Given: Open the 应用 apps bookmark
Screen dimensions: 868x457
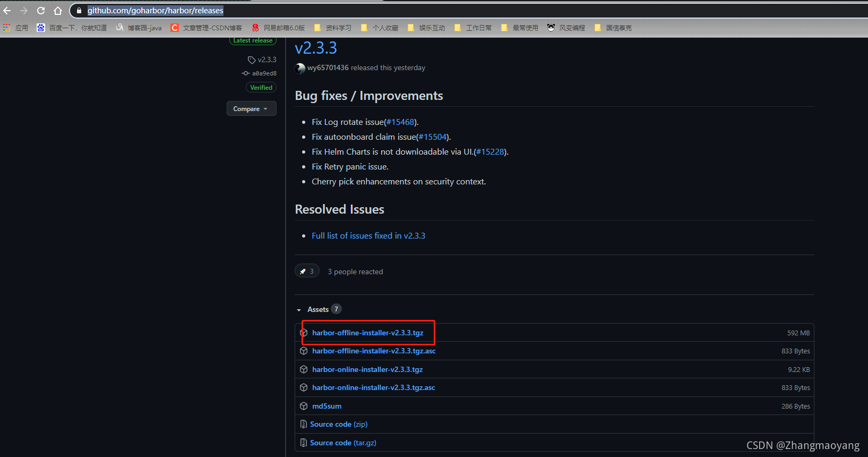Looking at the screenshot, I should (x=15, y=28).
